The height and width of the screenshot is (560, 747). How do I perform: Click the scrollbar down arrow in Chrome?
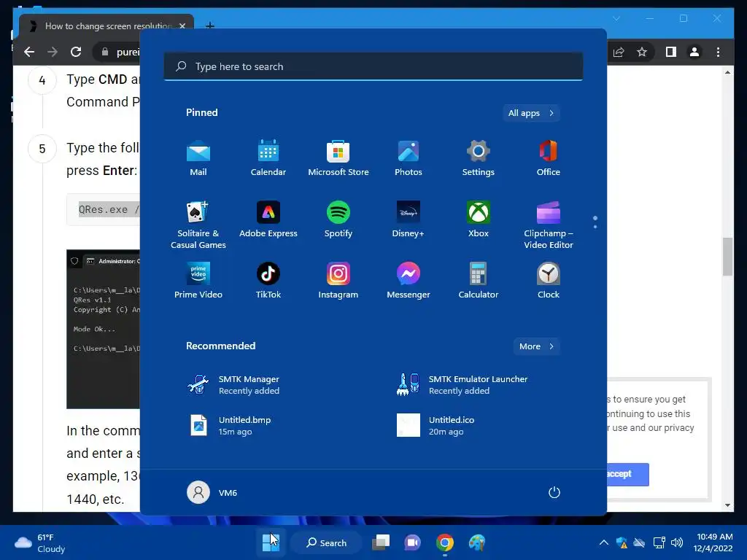(x=727, y=505)
